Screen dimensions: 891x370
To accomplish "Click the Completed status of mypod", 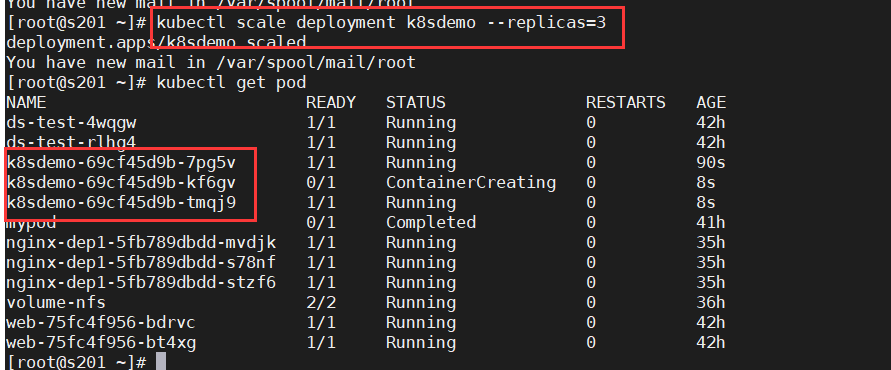I will click(x=431, y=223).
